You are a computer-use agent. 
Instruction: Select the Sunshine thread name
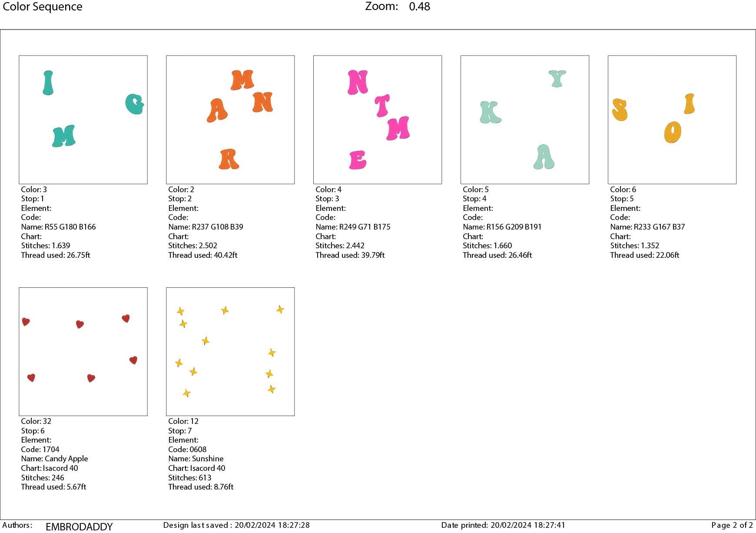tap(208, 459)
